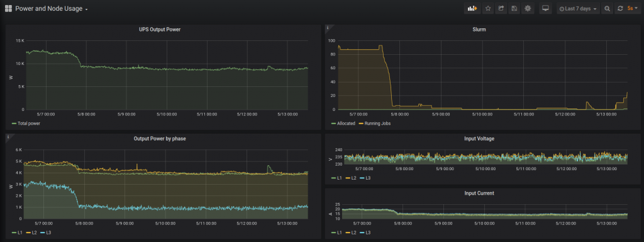Star this dashboard as favorite
Screen dimensions: 644x242
pyautogui.click(x=488, y=9)
